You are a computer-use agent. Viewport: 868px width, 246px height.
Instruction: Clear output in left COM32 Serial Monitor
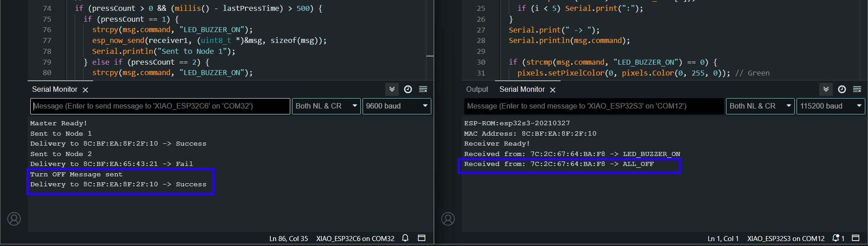point(423,90)
